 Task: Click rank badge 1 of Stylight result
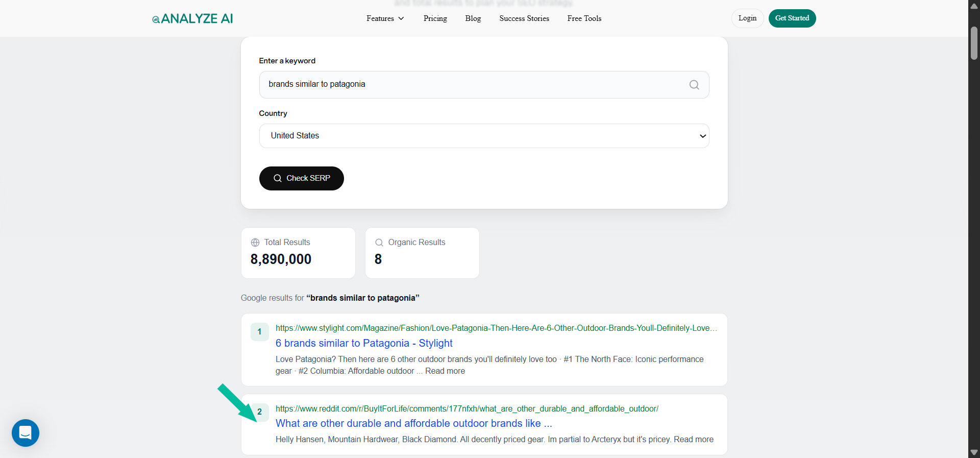(259, 332)
